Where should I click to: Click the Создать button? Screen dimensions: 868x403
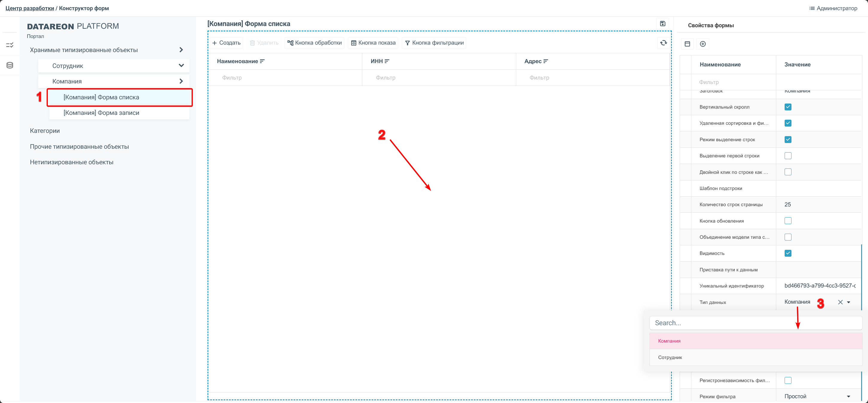tap(226, 43)
